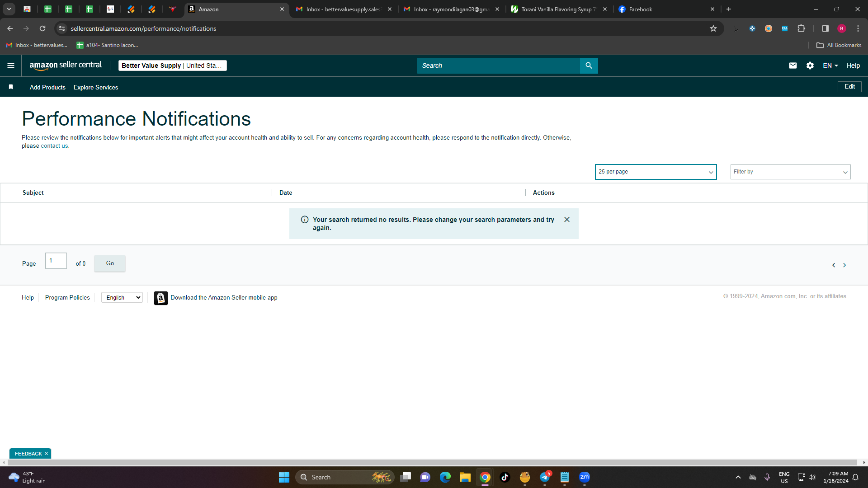The height and width of the screenshot is (488, 868).
Task: Click the Amazon Seller mobile app icon
Action: 160,298
